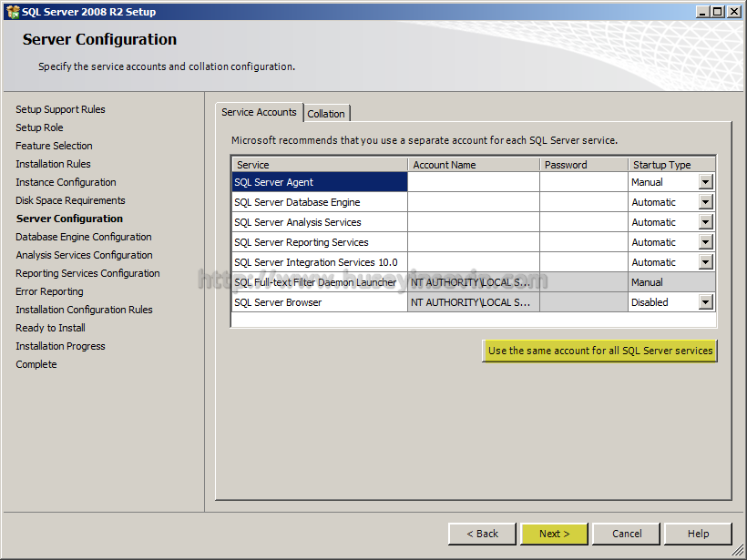Click Account Name field for Reporting Services
This screenshot has height=560, width=747.
[x=474, y=242]
